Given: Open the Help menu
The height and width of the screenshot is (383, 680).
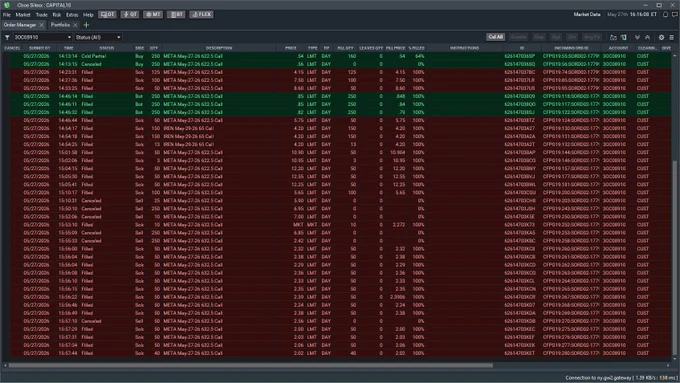Looking at the screenshot, I should (x=88, y=15).
